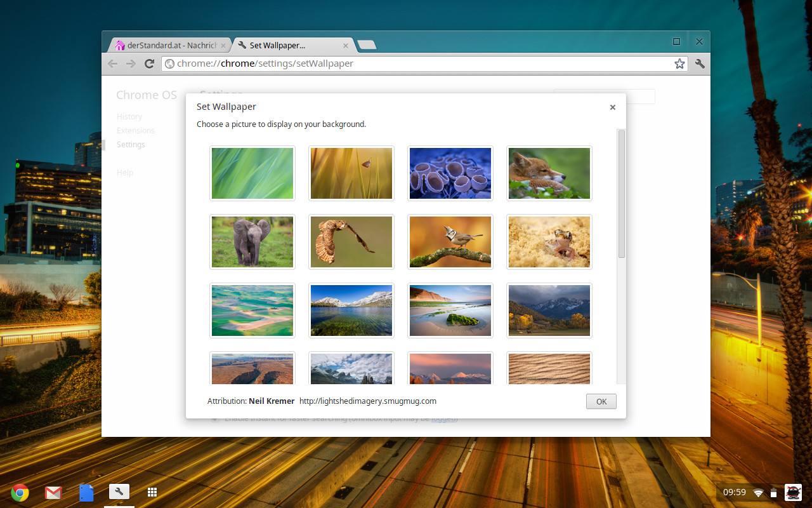Click the Wi-Fi status icon
Image resolution: width=812 pixels, height=508 pixels.
coord(758,493)
